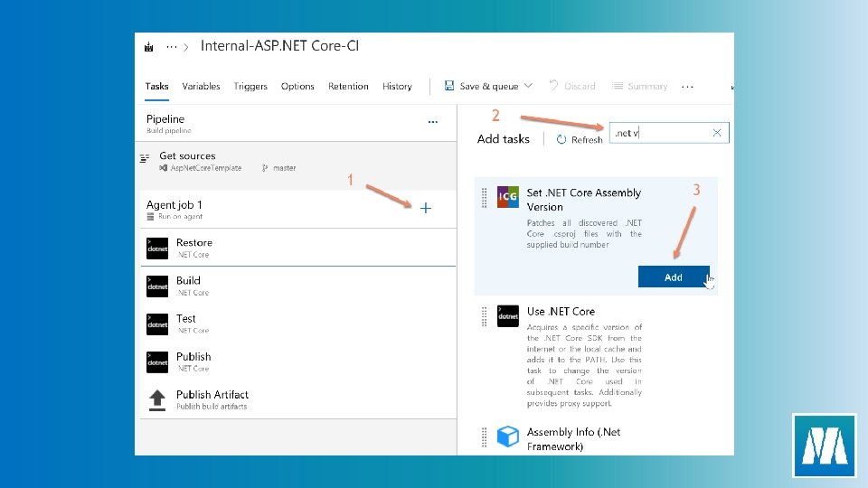868x488 pixels.
Task: Click drag handle beside Assembly Info task
Action: [x=485, y=437]
